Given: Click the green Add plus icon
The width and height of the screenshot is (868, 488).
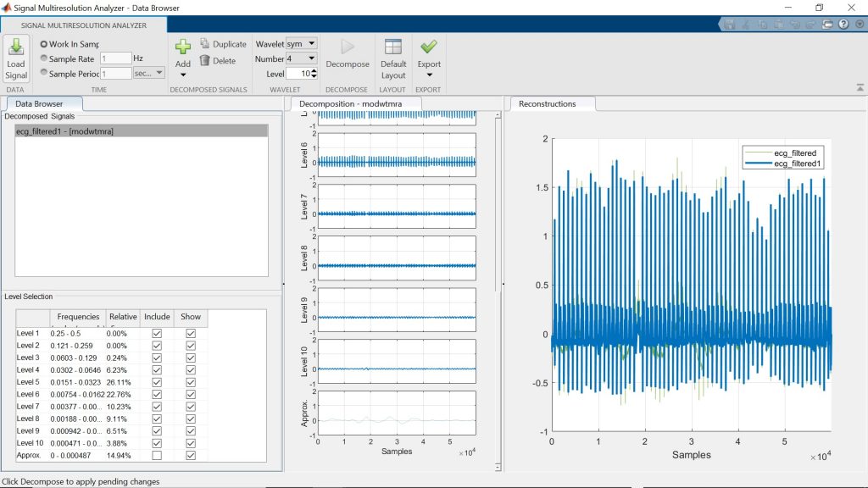Looking at the screenshot, I should (x=182, y=47).
